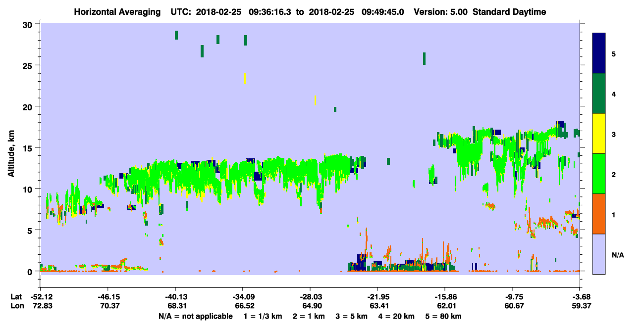Click the 'Lat' row label
The width and height of the screenshot is (644, 330).
[x=16, y=297]
